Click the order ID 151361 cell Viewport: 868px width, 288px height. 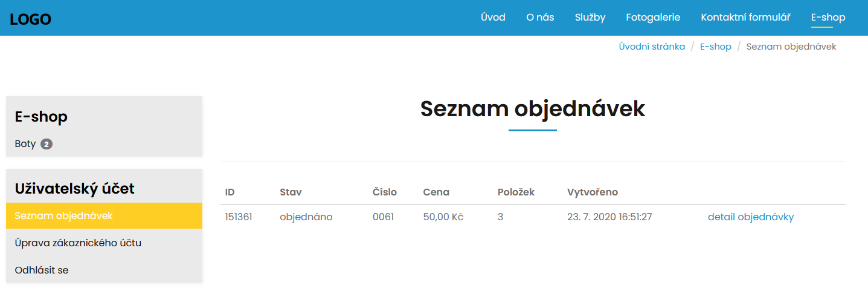tap(238, 217)
